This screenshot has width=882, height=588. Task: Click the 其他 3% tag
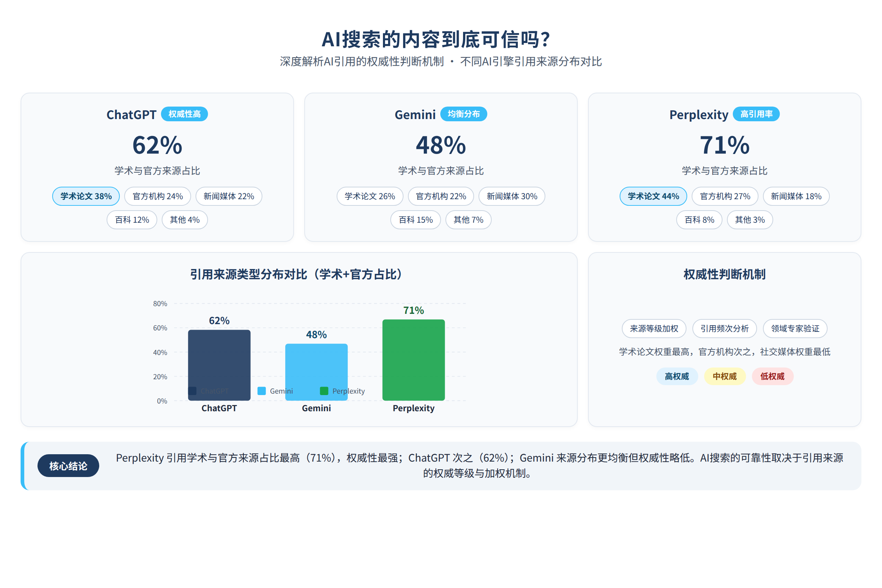coord(750,220)
